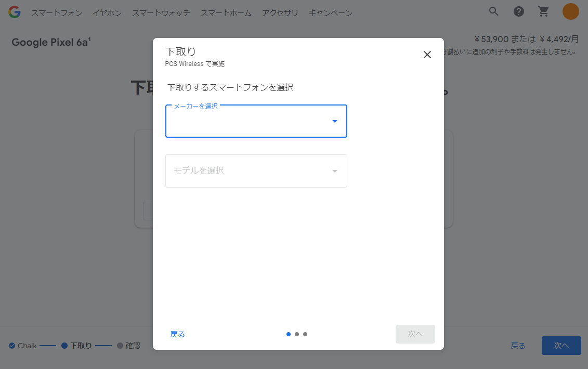Image resolution: width=588 pixels, height=369 pixels.
Task: Open the イヤホン menu
Action: (107, 13)
